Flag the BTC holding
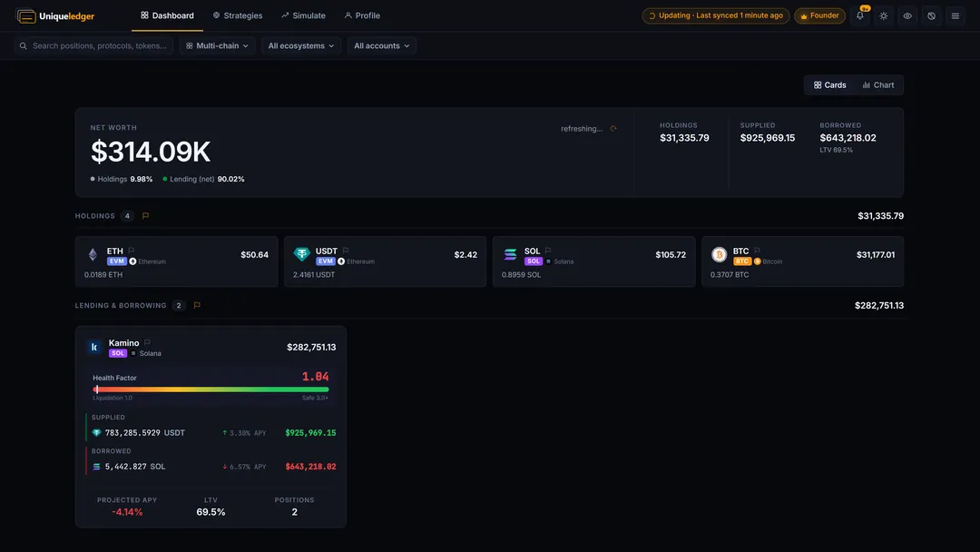The width and height of the screenshot is (980, 552). [757, 251]
